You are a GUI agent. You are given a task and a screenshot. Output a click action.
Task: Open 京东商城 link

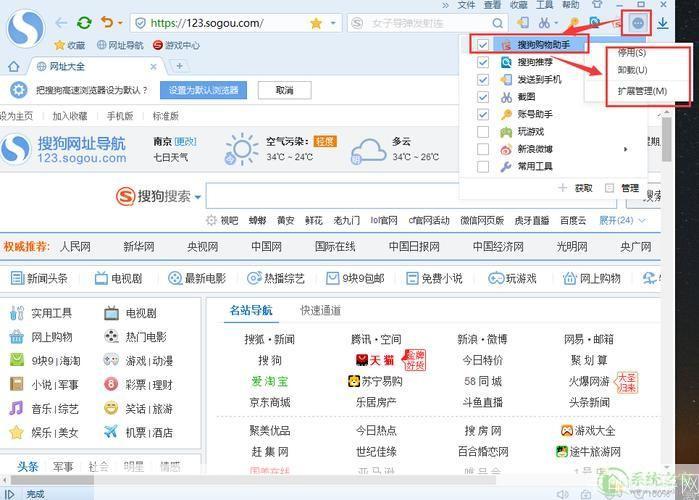(270, 402)
